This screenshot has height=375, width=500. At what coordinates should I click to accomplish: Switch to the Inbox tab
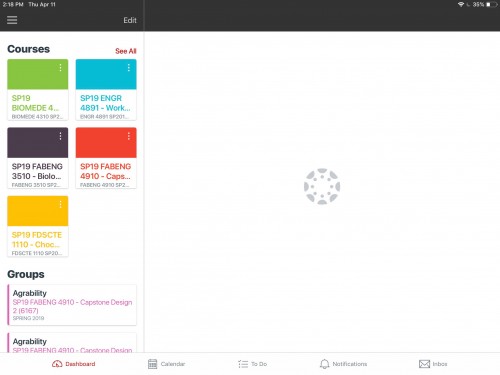pyautogui.click(x=433, y=364)
